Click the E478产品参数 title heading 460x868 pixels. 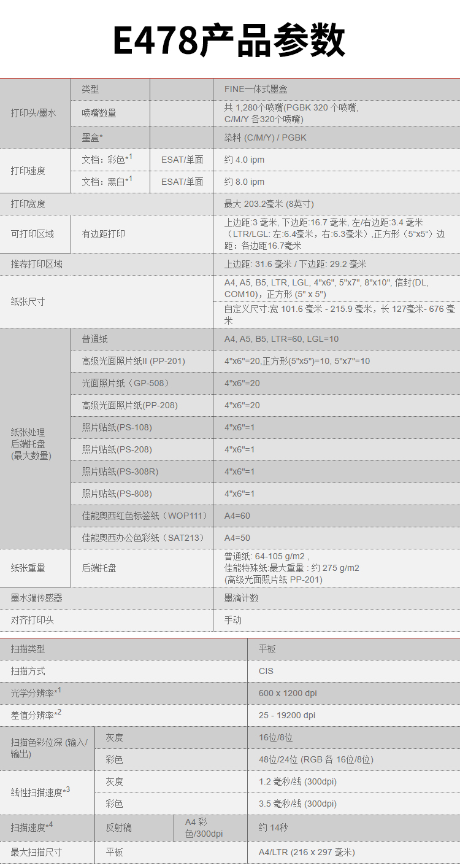pyautogui.click(x=229, y=41)
